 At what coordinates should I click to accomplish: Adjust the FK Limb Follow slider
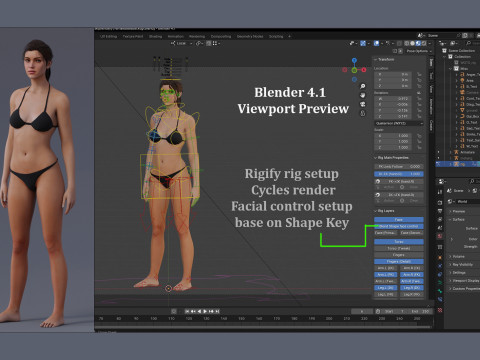[399, 166]
